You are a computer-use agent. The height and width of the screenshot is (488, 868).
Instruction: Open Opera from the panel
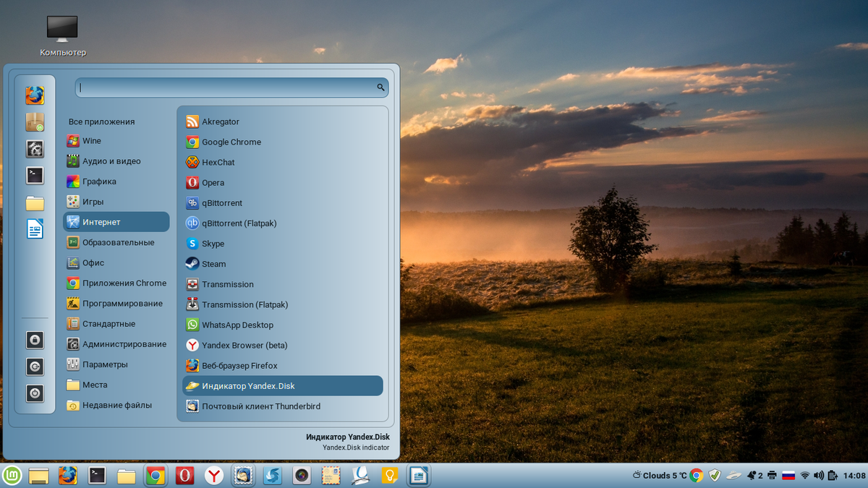[x=184, y=475]
